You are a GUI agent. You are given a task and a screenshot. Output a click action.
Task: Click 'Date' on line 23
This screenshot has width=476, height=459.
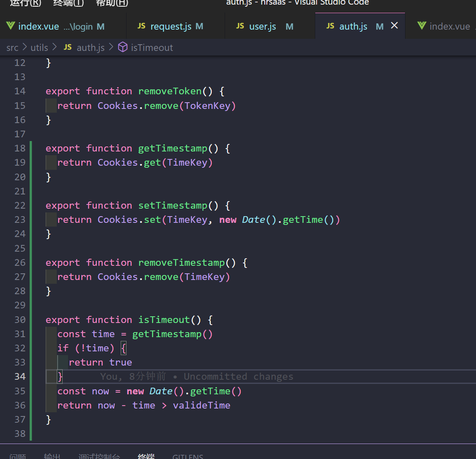tap(253, 219)
